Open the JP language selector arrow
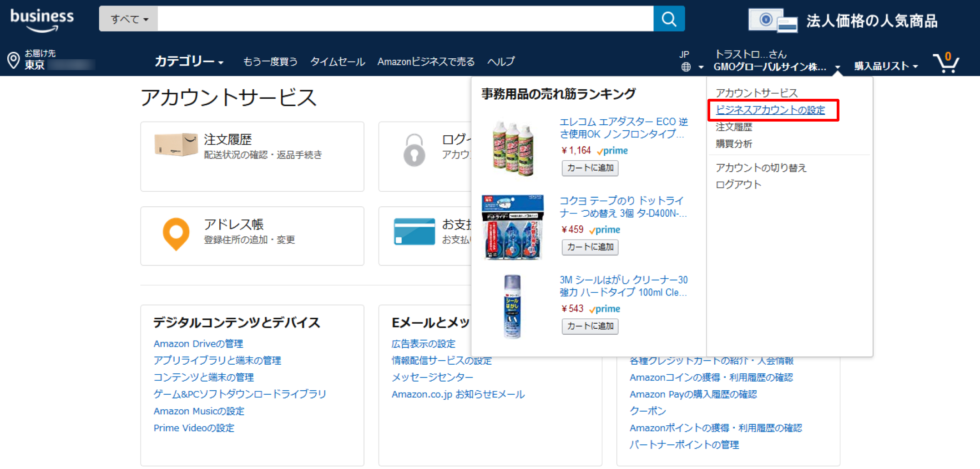This screenshot has width=980, height=469. pos(701,67)
